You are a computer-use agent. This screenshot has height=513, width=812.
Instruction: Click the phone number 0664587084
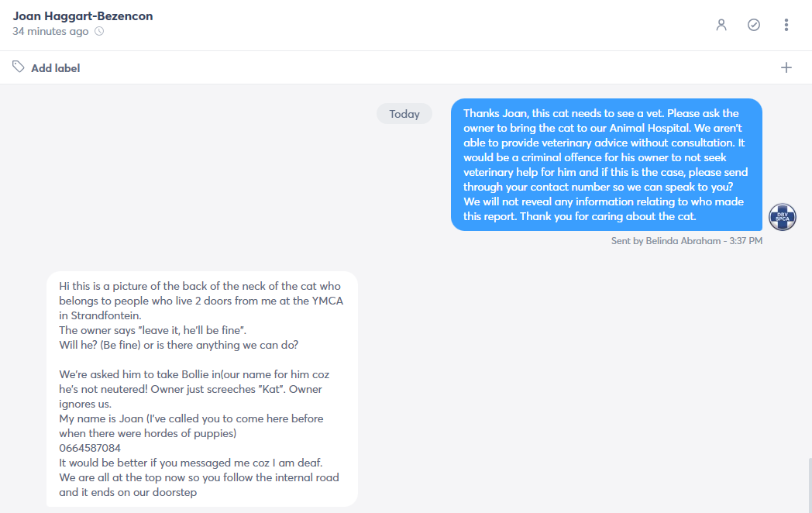[x=90, y=448]
